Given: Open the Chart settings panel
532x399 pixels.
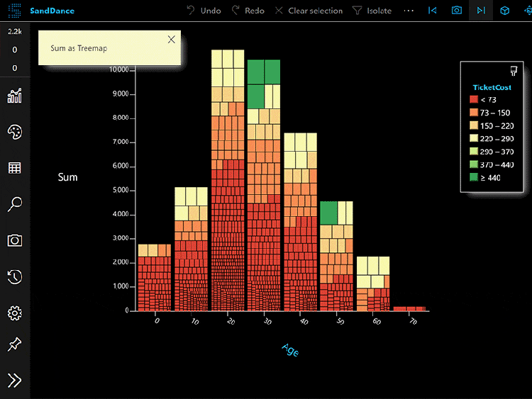Looking at the screenshot, I should click(14, 96).
